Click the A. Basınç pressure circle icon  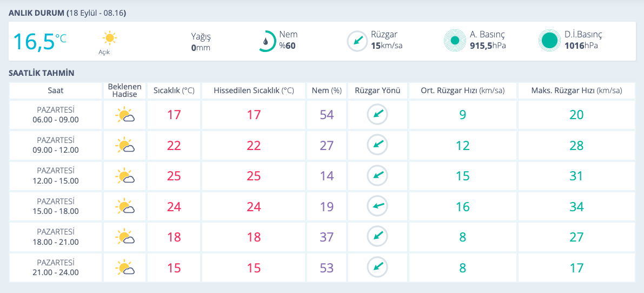tap(455, 41)
